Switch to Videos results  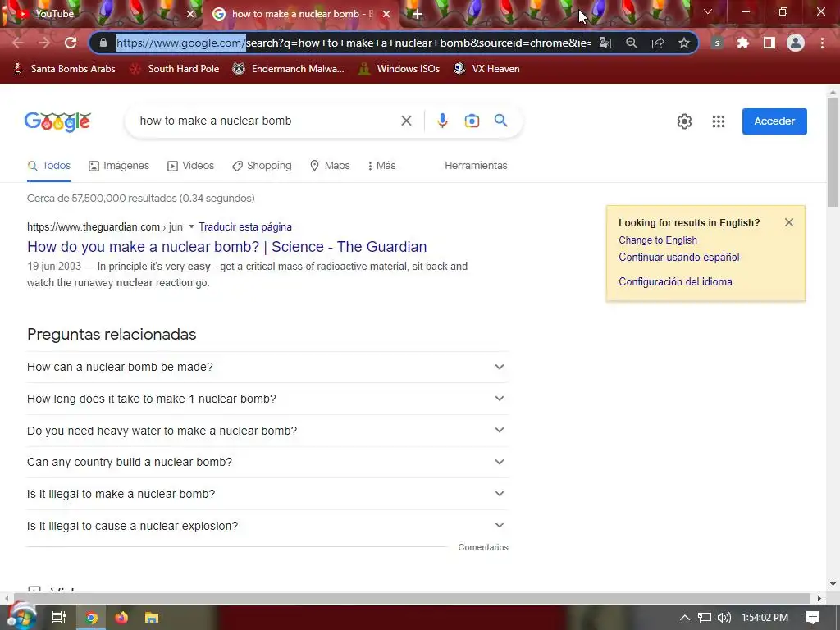[x=190, y=166]
